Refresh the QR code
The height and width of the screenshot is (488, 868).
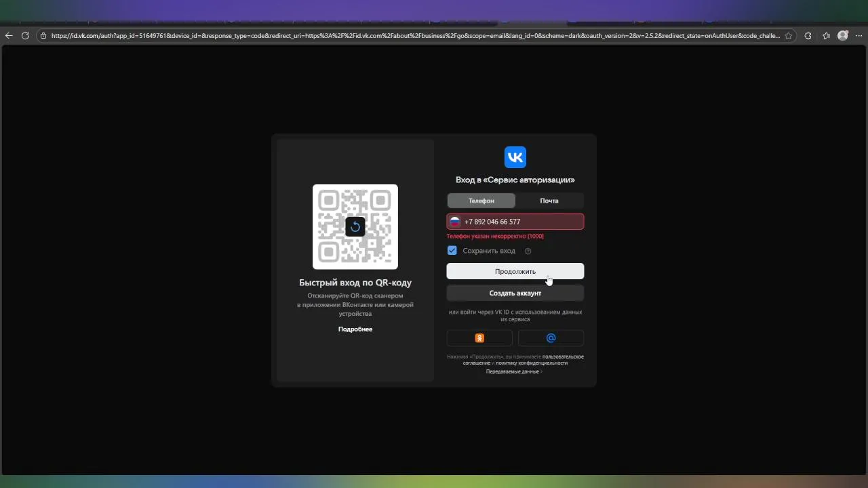(x=355, y=226)
